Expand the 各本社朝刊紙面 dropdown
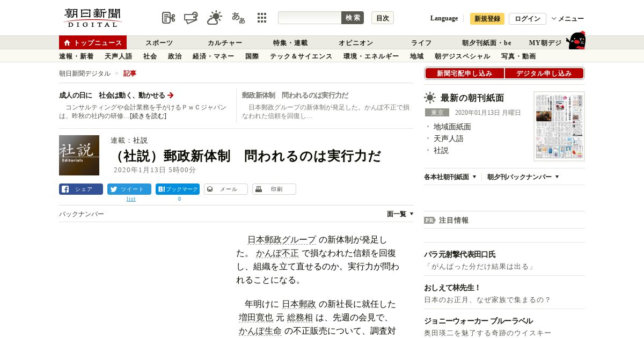This screenshot has height=338, width=644. 450,177
